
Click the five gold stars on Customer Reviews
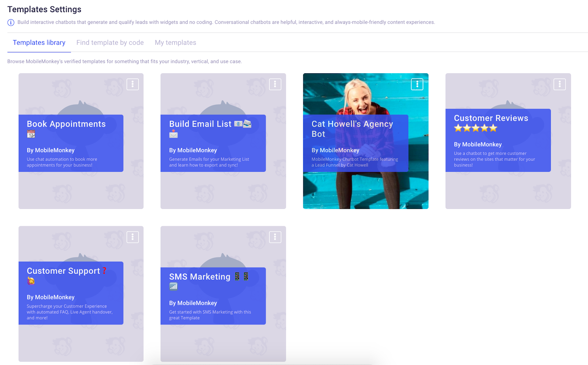[476, 128]
